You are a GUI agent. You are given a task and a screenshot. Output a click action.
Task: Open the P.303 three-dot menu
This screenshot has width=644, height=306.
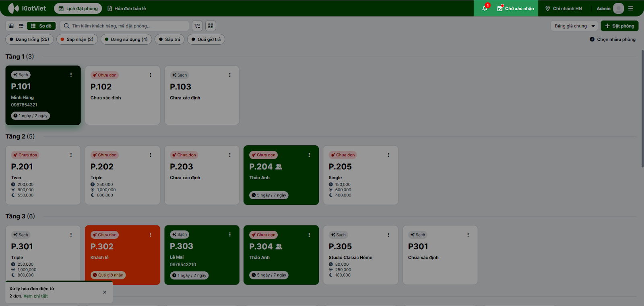tap(230, 234)
